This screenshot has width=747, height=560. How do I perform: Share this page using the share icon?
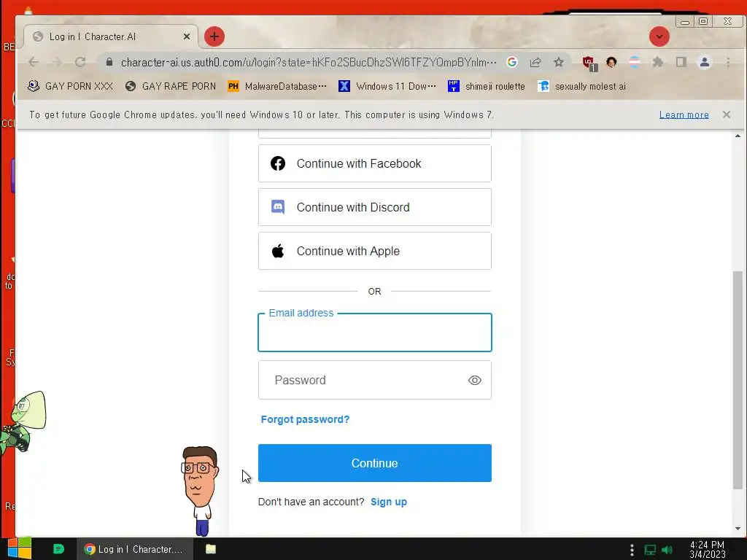(535, 62)
